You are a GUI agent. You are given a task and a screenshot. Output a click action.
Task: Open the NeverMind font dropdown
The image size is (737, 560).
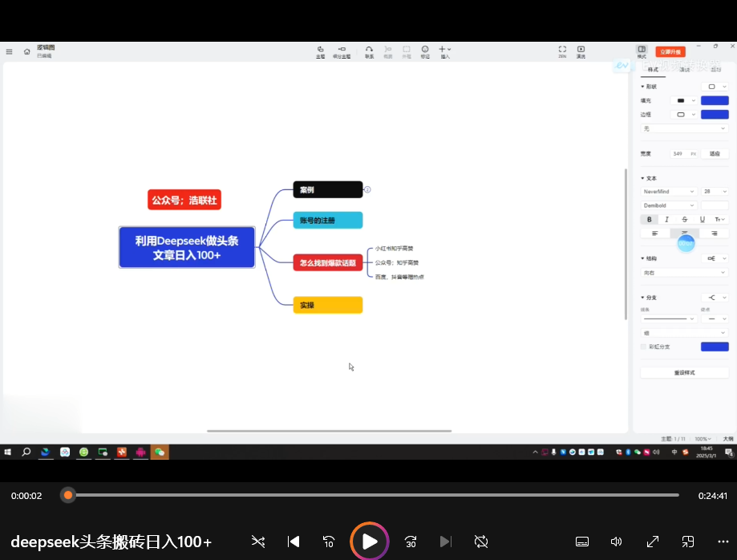668,192
